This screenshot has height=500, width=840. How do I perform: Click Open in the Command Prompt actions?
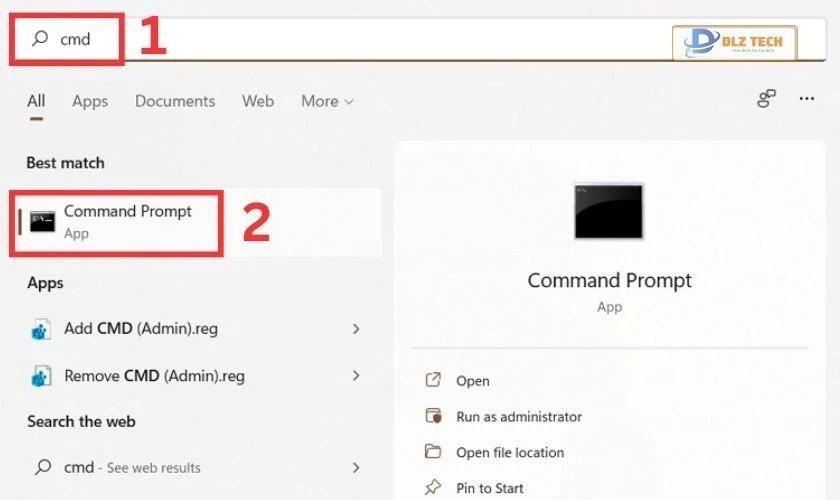[x=472, y=381]
